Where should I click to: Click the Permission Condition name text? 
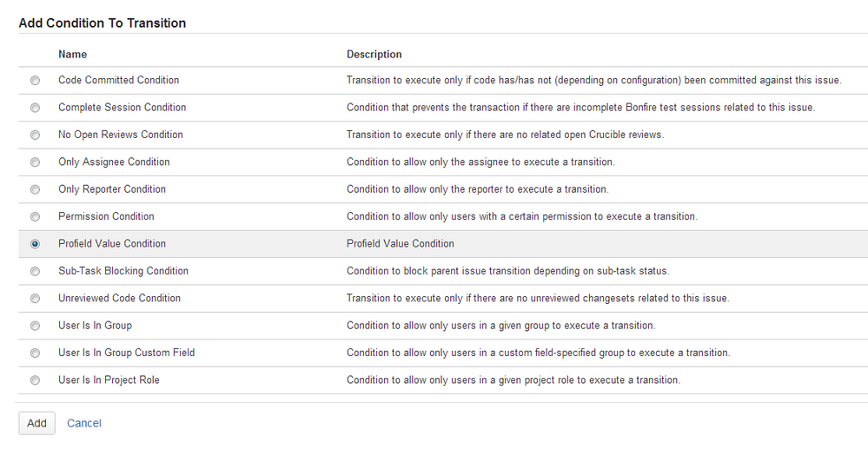click(106, 216)
